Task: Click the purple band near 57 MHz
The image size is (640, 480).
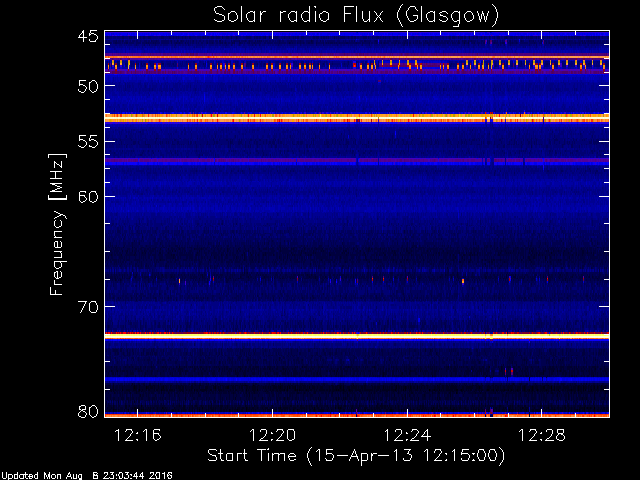Action: pyautogui.click(x=357, y=161)
